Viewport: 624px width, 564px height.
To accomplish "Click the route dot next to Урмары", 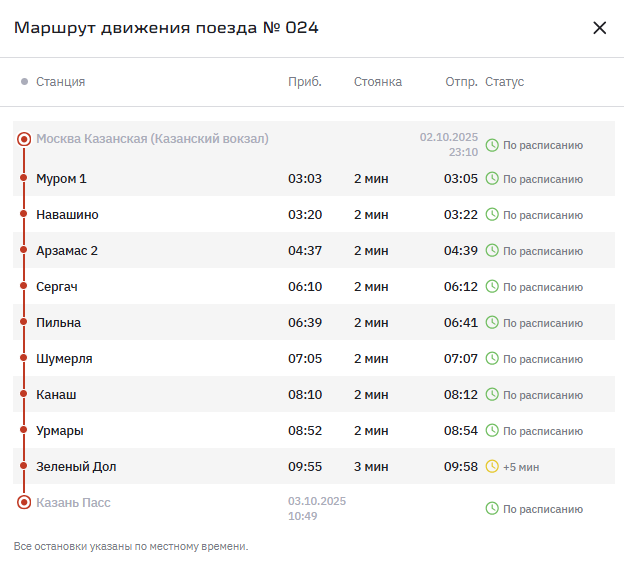I will point(23,430).
